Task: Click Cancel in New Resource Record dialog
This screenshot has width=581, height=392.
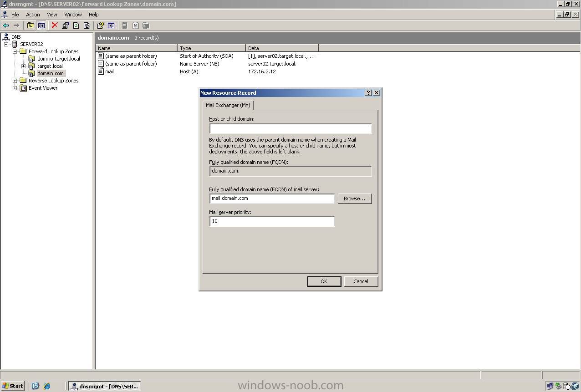Action: pyautogui.click(x=361, y=281)
